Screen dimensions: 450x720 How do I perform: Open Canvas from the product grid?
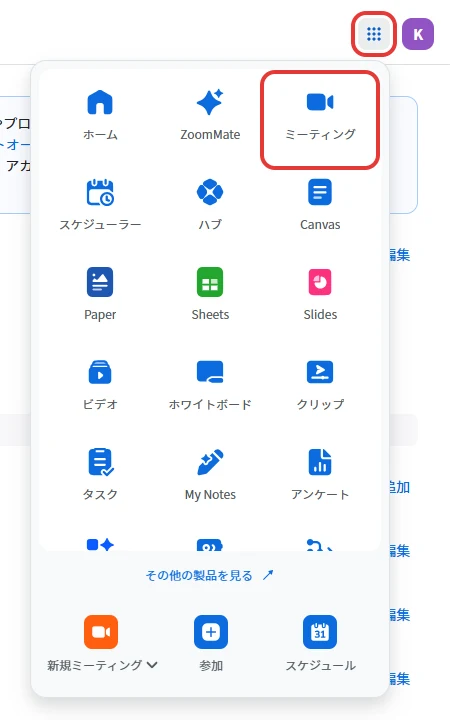click(320, 205)
